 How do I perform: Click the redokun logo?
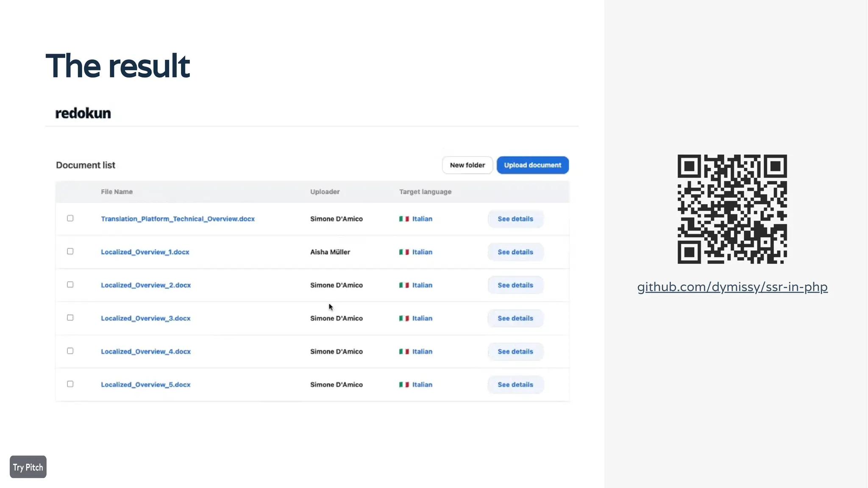[x=83, y=113]
